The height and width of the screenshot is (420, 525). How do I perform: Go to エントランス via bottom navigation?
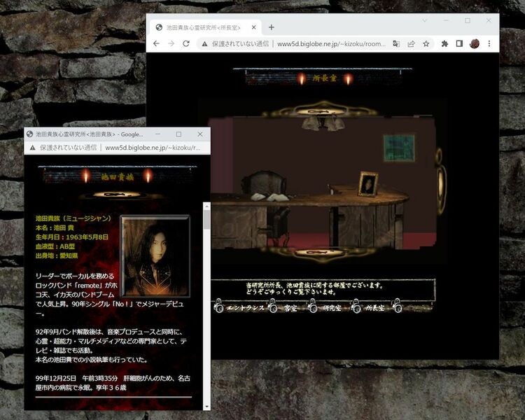[x=246, y=308]
